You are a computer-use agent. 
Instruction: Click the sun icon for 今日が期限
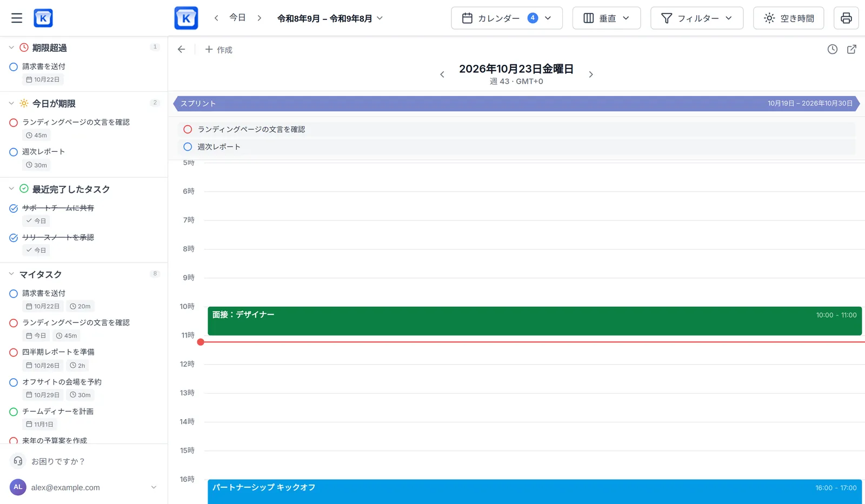point(24,103)
